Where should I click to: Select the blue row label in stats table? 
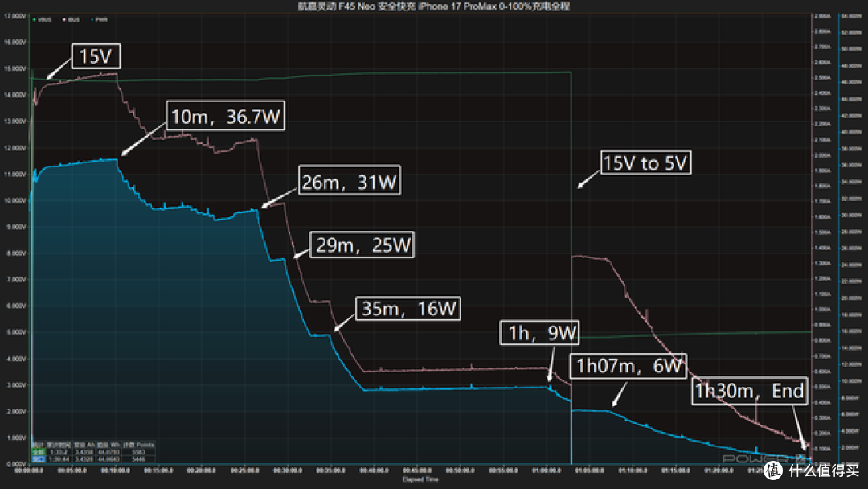(39, 459)
